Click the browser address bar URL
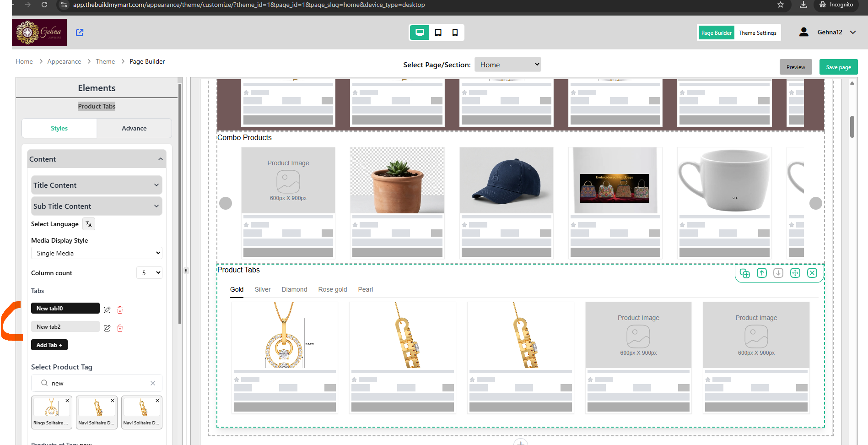The image size is (868, 445). point(249,5)
